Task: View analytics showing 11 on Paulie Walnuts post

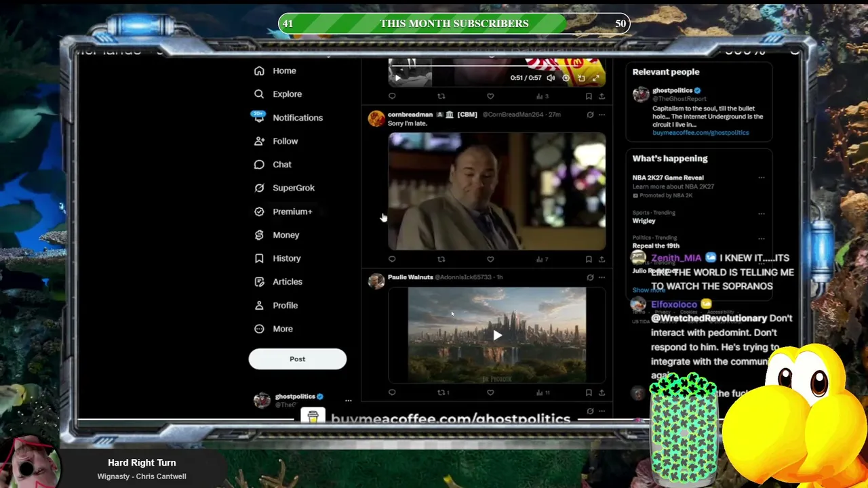Action: [x=542, y=392]
